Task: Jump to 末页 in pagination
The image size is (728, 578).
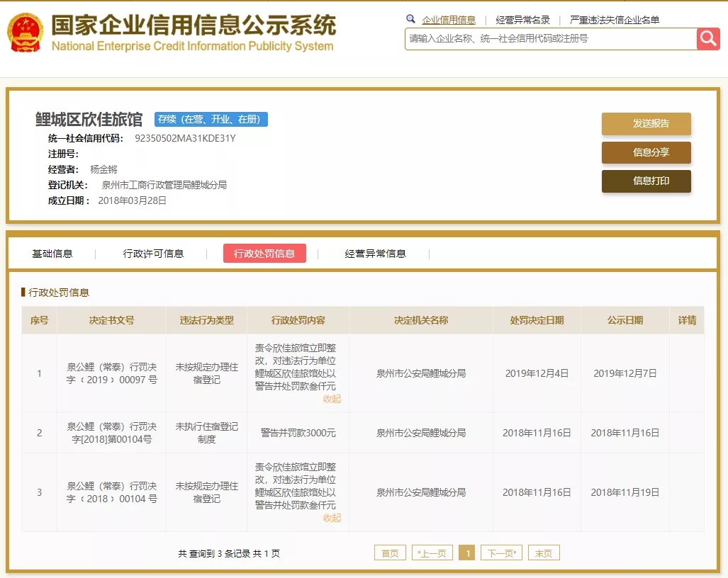Action: 544,553
